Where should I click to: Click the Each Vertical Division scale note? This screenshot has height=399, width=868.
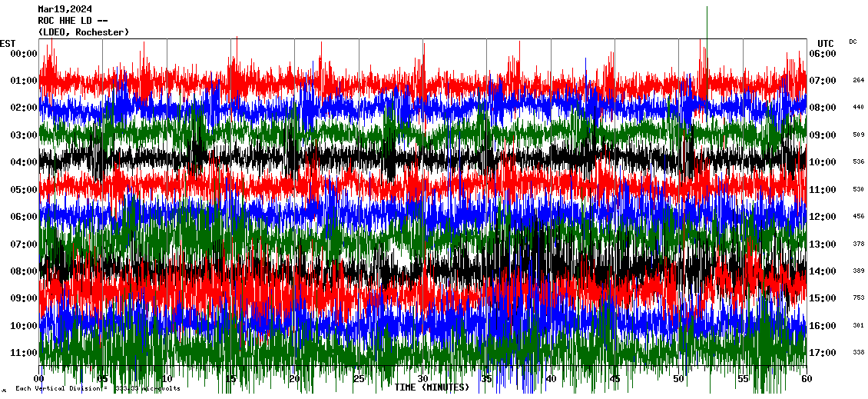98,388
